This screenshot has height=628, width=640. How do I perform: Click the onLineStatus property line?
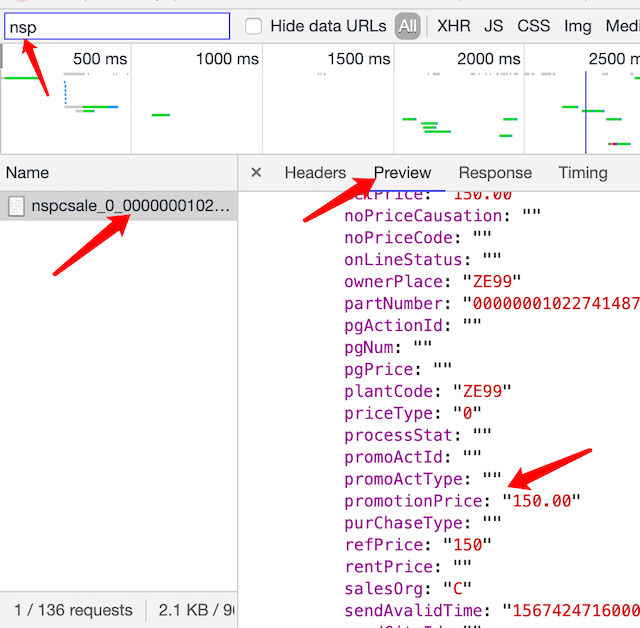[x=422, y=260]
